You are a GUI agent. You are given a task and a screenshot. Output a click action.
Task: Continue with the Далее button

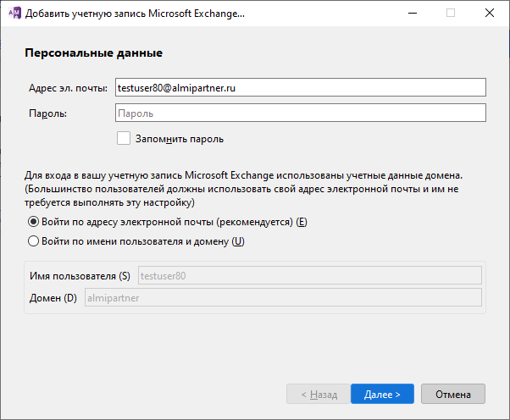382,394
